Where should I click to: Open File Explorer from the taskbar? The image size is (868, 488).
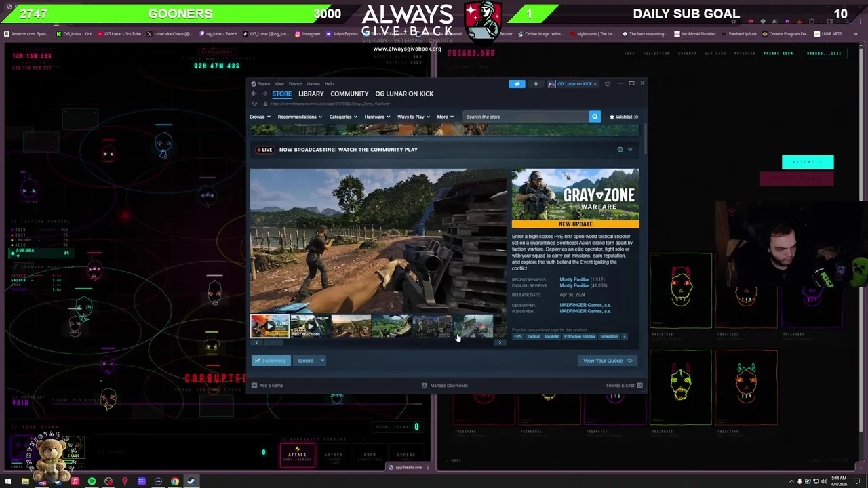coord(25,481)
